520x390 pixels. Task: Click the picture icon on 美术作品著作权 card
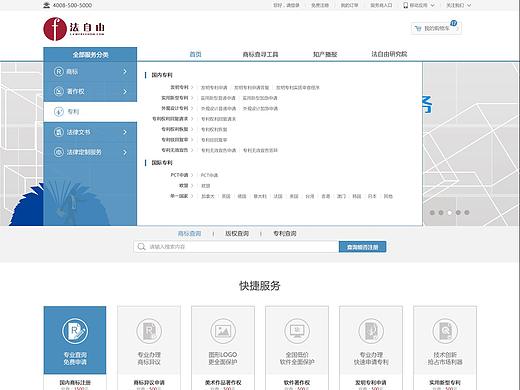(x=223, y=331)
